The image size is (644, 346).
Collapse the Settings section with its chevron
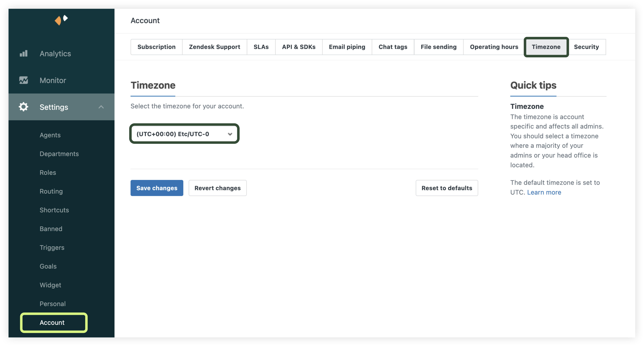click(x=101, y=107)
